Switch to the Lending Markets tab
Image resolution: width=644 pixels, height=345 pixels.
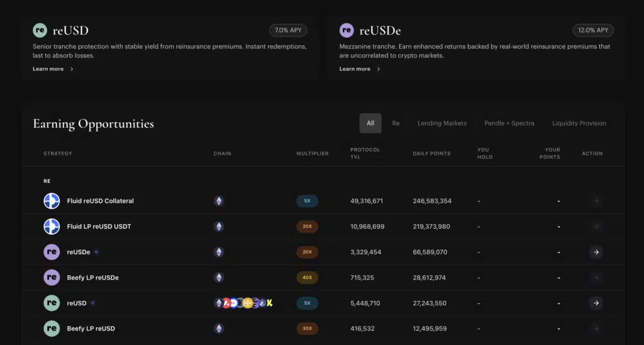(x=442, y=123)
